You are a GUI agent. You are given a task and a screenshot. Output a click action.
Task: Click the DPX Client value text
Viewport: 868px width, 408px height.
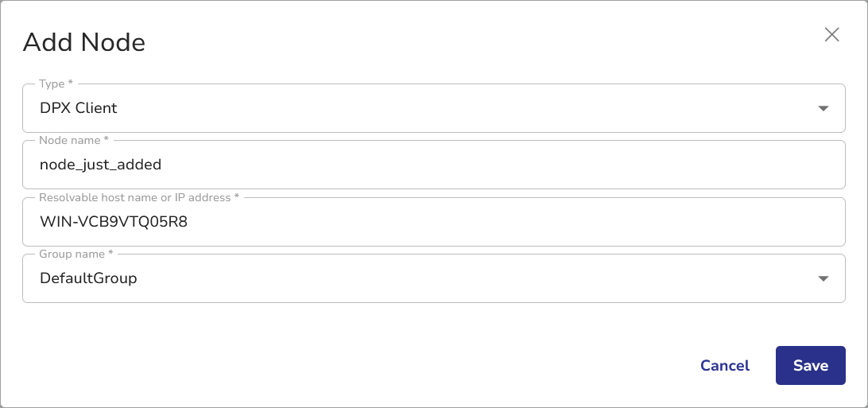pos(79,108)
